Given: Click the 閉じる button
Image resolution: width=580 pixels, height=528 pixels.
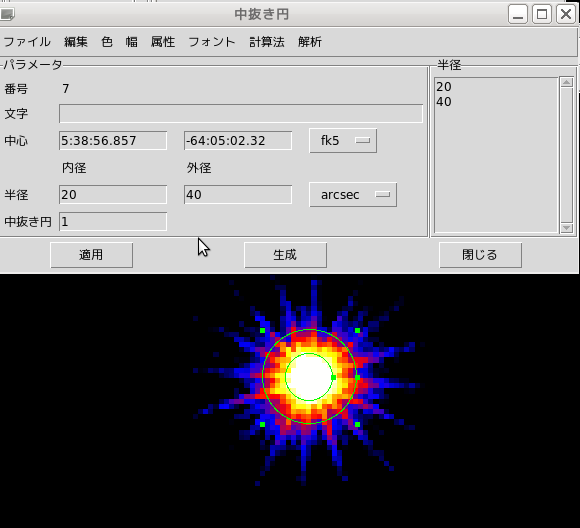Looking at the screenshot, I should 480,255.
